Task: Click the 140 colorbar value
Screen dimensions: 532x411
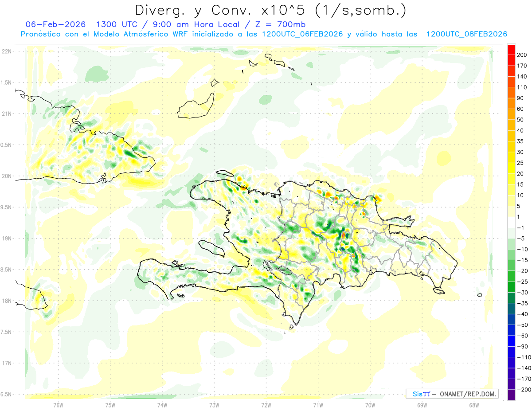Action: click(x=522, y=76)
